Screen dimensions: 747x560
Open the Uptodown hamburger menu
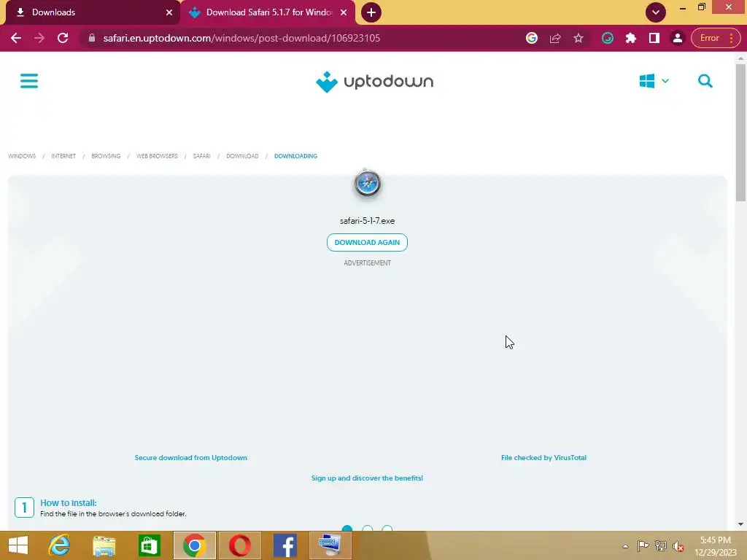coord(29,80)
